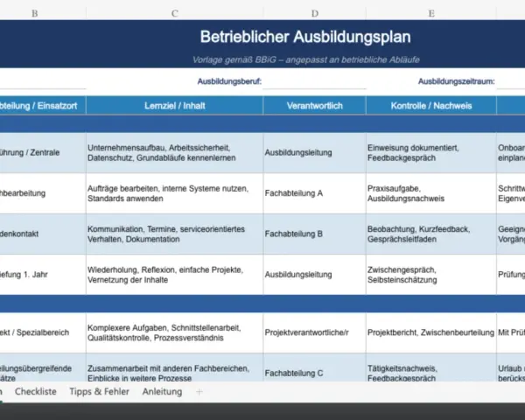
Task: Select cell 'Praxisaufgabe, Ausbildungsnachweis'
Action: (431, 193)
